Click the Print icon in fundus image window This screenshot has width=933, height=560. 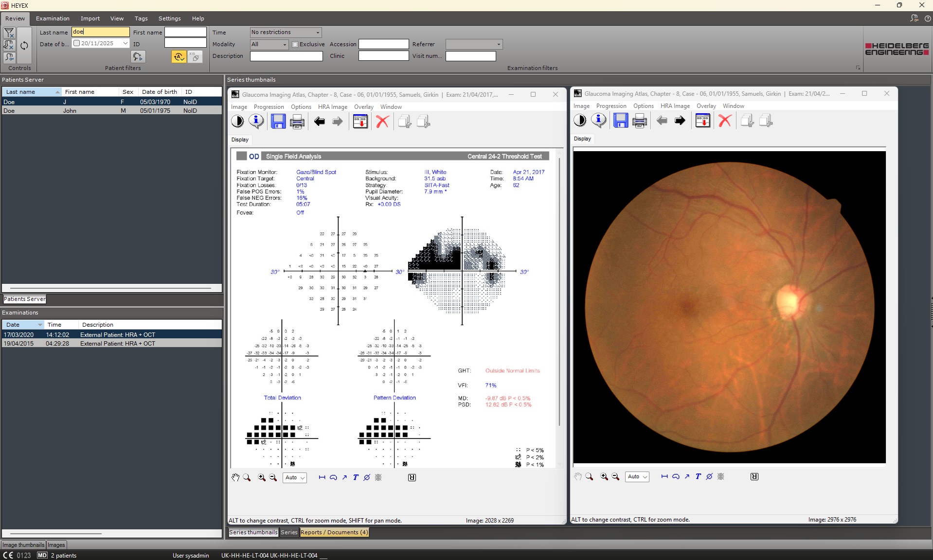point(639,121)
